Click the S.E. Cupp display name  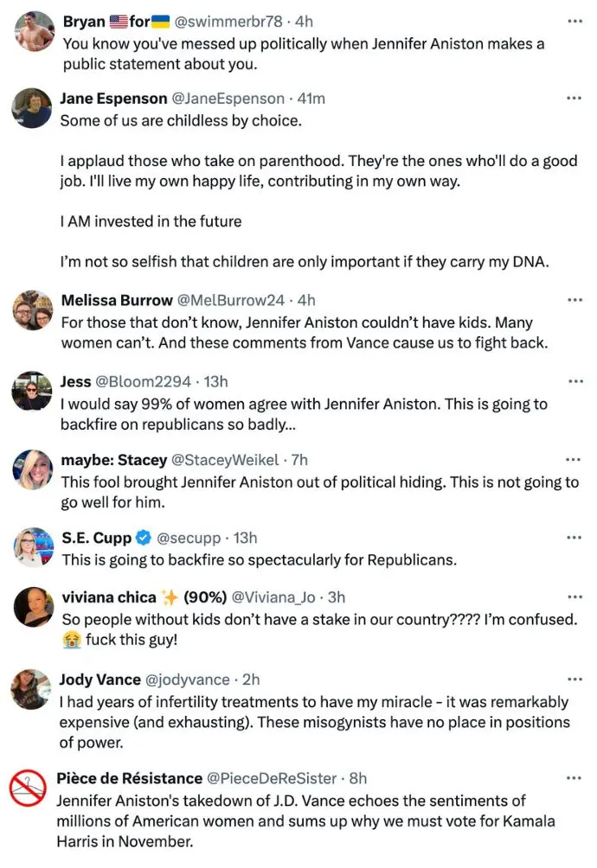tap(96, 538)
